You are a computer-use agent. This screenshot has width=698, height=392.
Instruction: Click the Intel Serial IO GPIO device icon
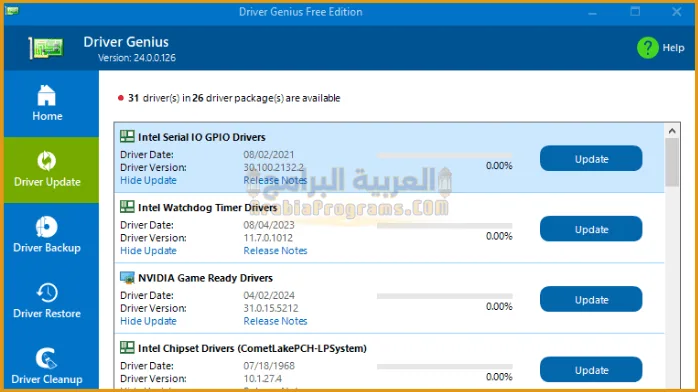(127, 136)
